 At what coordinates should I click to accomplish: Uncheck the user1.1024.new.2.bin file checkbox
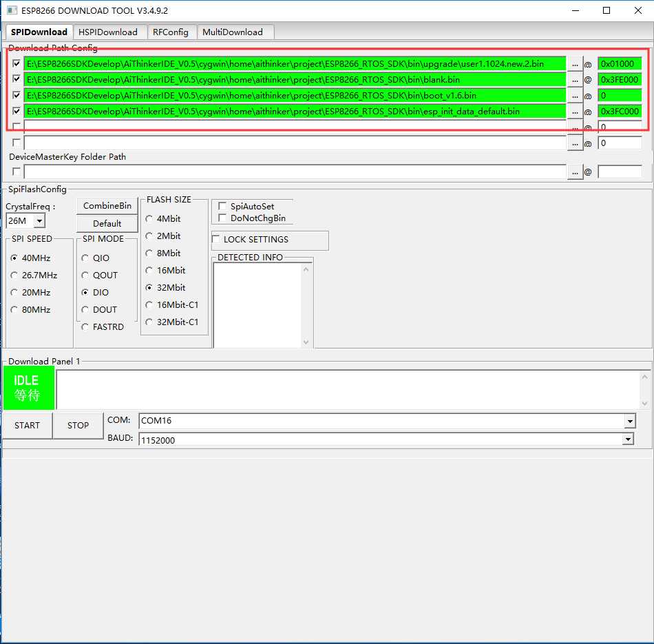pos(17,64)
